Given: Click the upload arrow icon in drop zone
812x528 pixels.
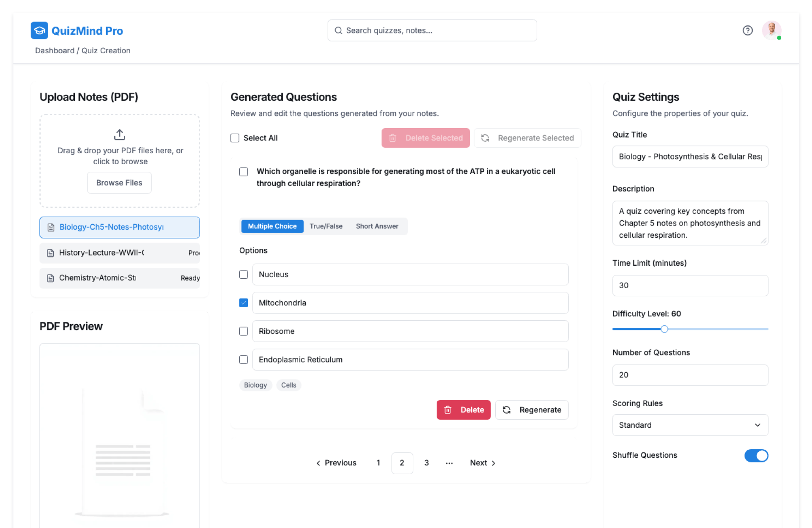Looking at the screenshot, I should click(x=120, y=135).
